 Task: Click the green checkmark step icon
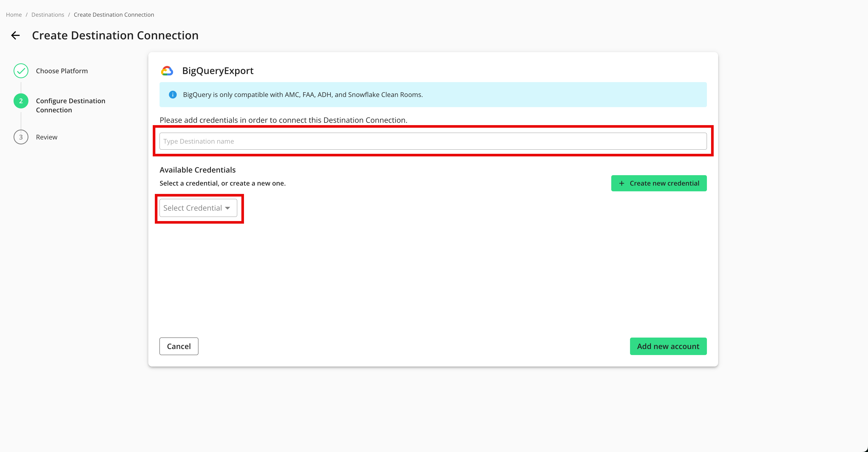coord(21,71)
